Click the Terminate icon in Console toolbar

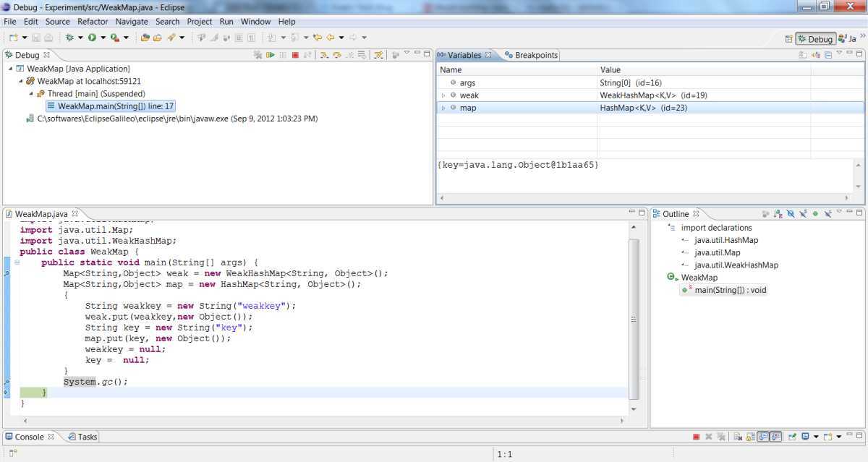(x=696, y=437)
